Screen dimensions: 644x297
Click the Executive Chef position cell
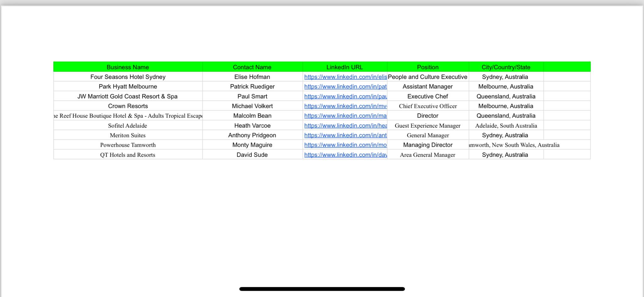pos(428,96)
